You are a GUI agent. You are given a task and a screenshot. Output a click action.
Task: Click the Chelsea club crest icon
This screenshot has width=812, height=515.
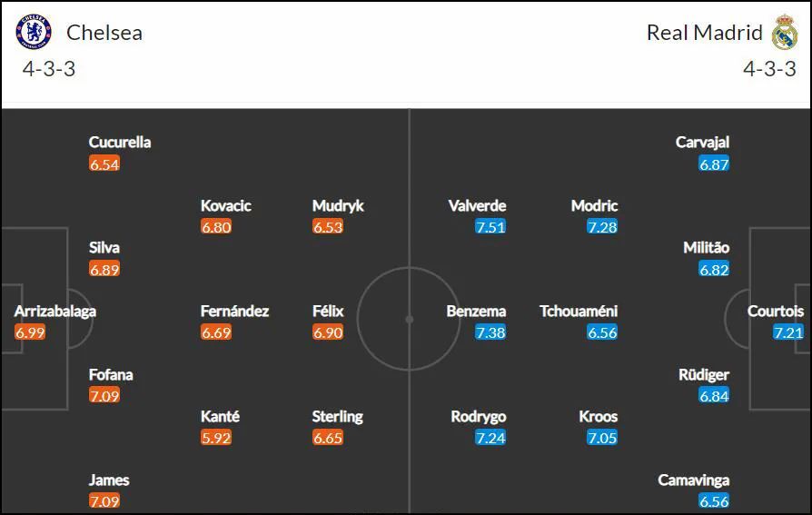coord(34,32)
